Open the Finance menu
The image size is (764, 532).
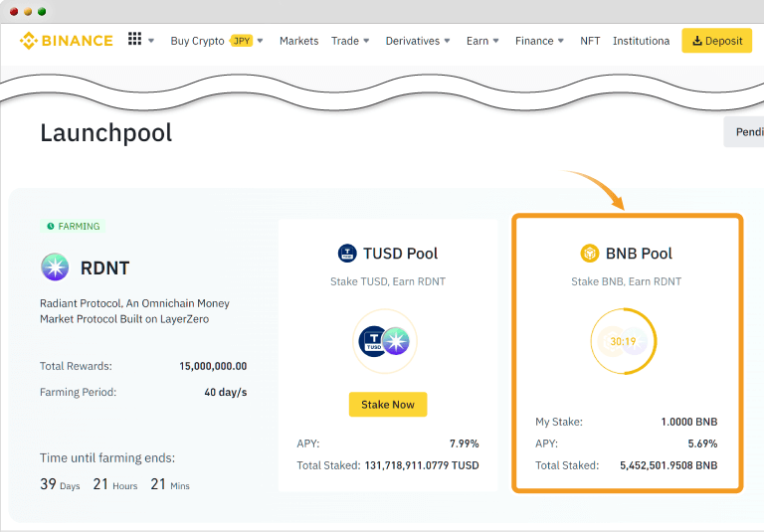[534, 41]
